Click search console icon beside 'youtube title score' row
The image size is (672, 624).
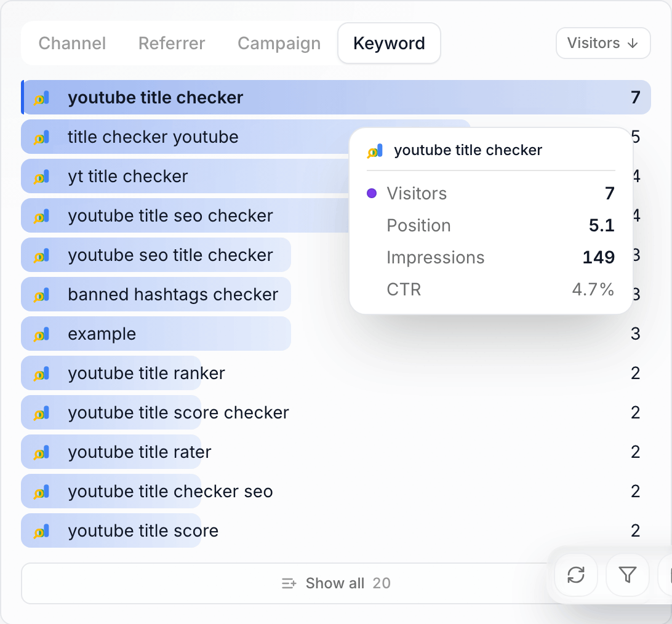(x=42, y=532)
